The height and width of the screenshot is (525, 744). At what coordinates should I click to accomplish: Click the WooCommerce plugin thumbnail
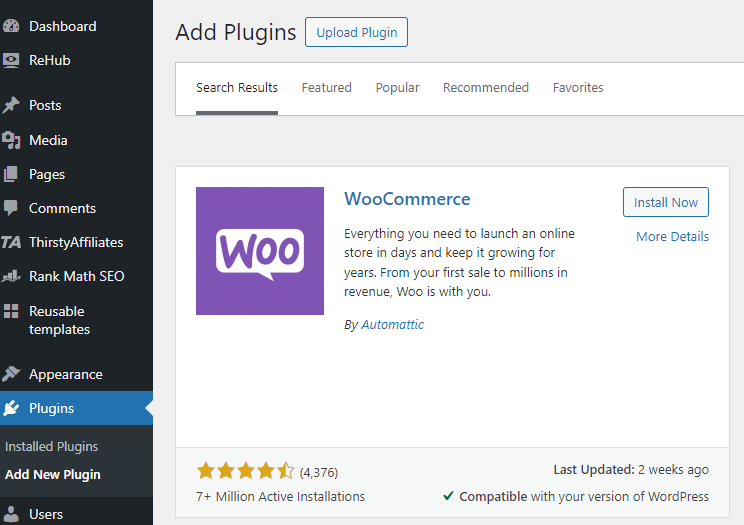[260, 251]
